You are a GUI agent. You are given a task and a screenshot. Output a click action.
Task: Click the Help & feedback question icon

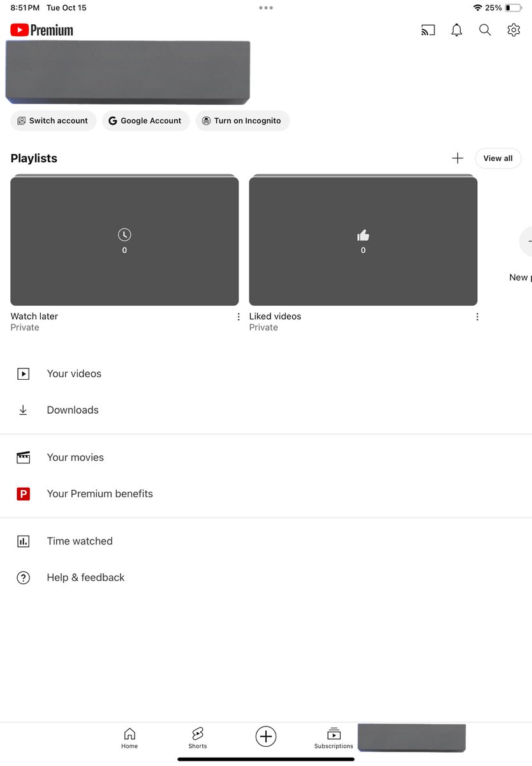23,578
